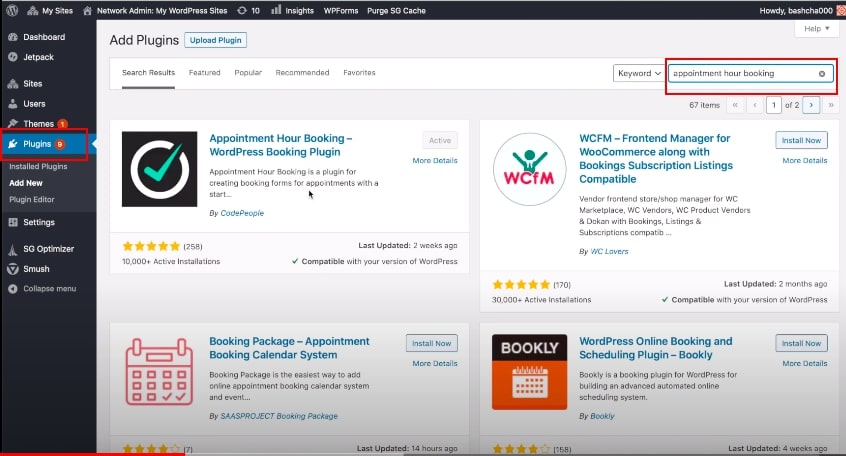
Task: Open Installed Plugins submenu
Action: pos(38,166)
